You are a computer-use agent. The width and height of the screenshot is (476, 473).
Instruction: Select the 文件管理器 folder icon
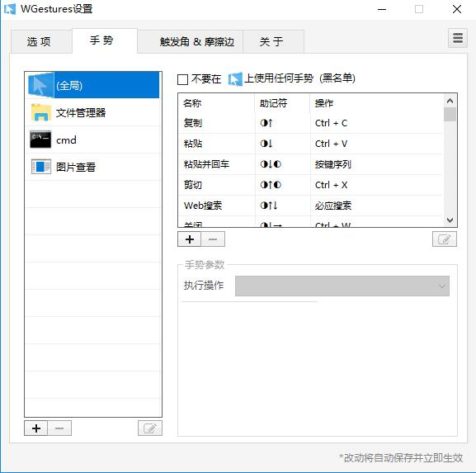[40, 112]
